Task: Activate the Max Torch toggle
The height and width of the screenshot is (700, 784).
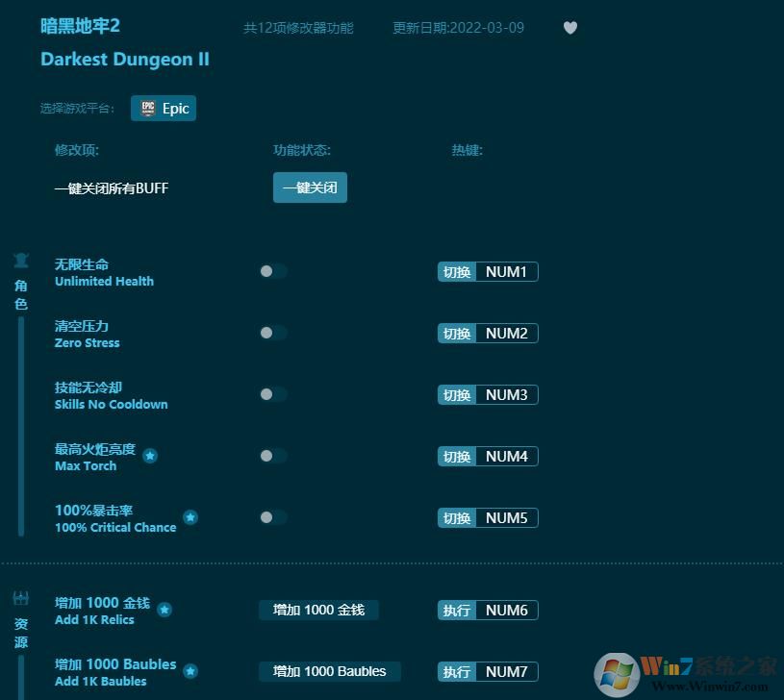Action: pos(270,456)
